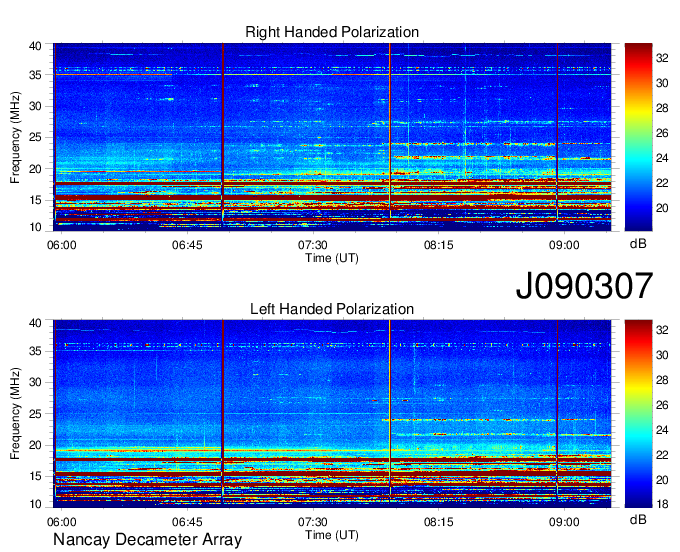Screen dimensions: 680x552
Task: Click the lower plot's Time (UT) axis label
Action: [332, 535]
